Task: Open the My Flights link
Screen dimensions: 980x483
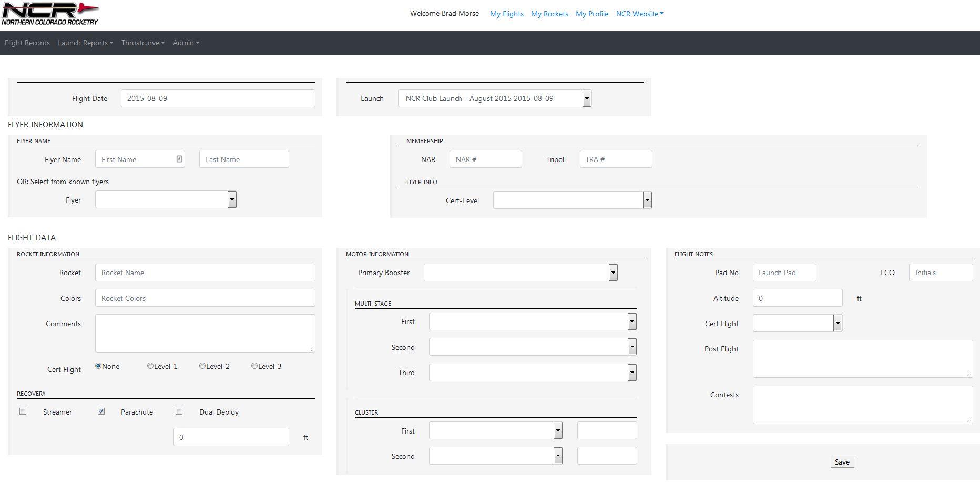Action: (x=506, y=14)
